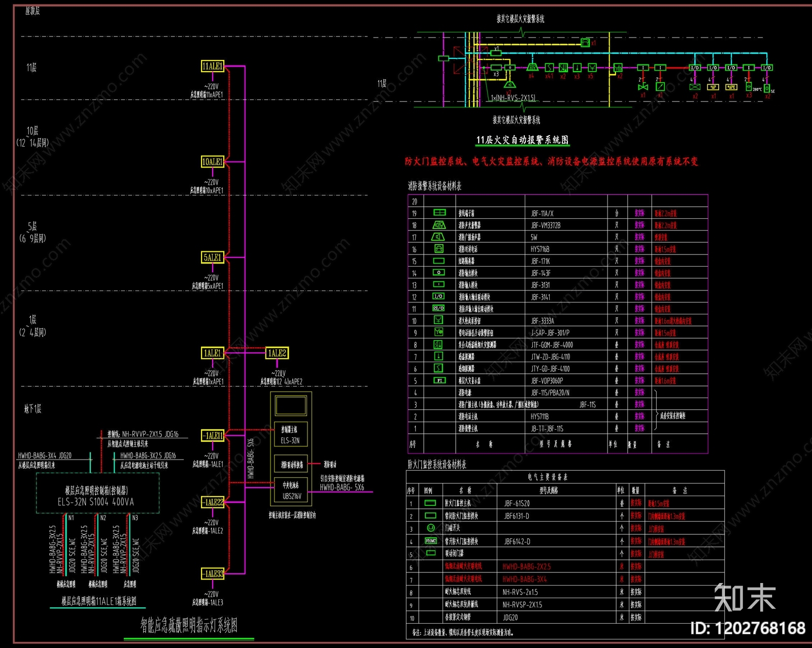
Task: Click the sound-light alarm symbol beside JBF-VM3372B
Action: coord(439,224)
